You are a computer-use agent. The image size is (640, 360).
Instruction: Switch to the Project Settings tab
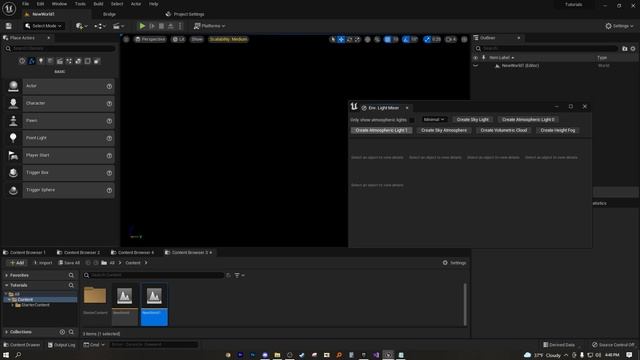(185, 14)
